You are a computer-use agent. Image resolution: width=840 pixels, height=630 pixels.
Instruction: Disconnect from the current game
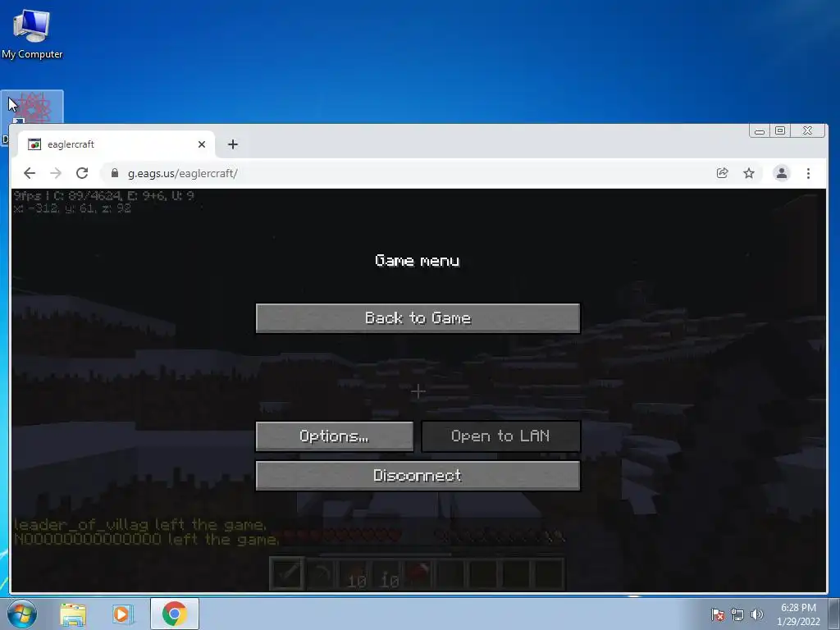(x=418, y=476)
